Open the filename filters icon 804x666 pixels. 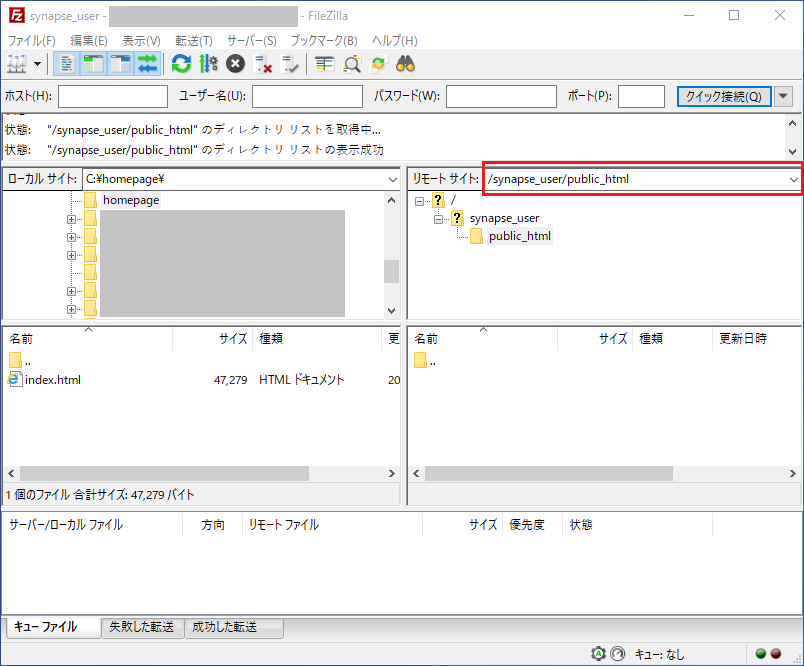click(x=324, y=64)
